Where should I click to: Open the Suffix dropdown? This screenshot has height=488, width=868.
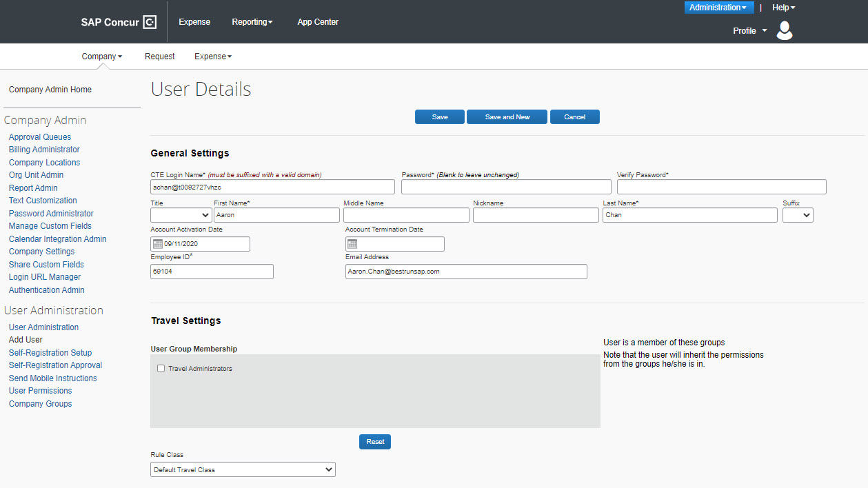click(x=798, y=214)
